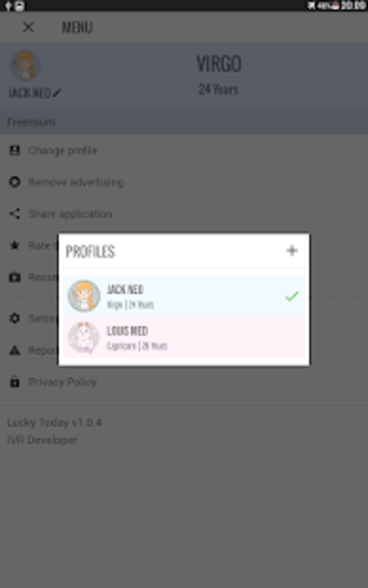368x588 pixels.
Task: Tap the Remove advertising icon
Action: click(x=15, y=182)
